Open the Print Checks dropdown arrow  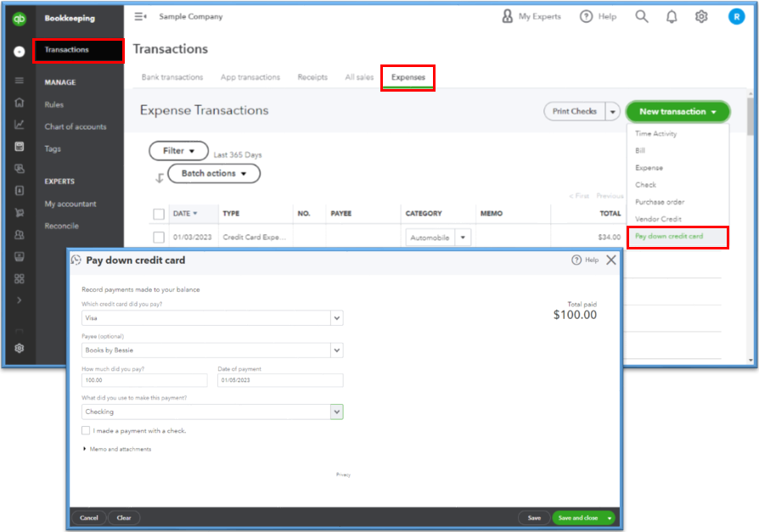tap(612, 111)
